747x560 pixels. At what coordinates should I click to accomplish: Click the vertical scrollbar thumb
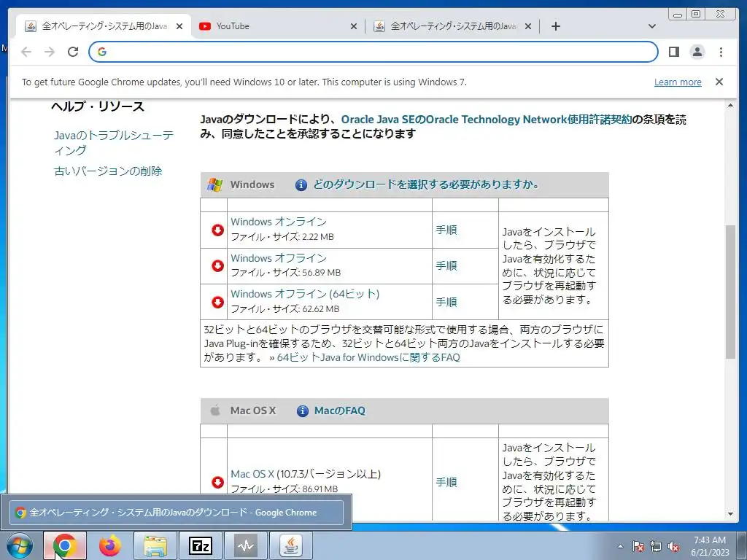click(x=730, y=292)
